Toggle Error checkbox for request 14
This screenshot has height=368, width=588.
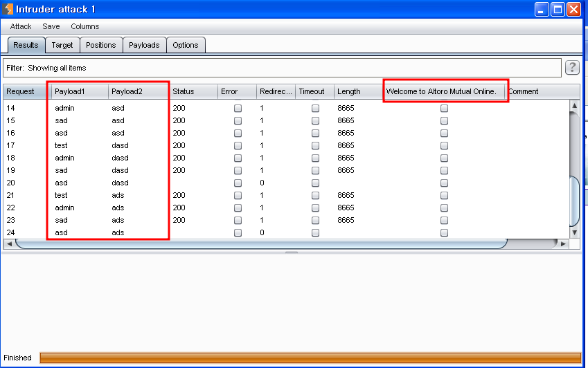(238, 108)
